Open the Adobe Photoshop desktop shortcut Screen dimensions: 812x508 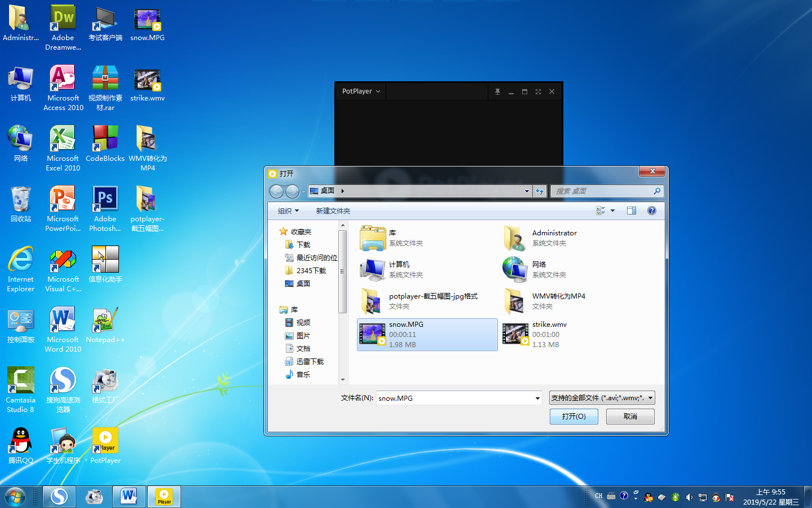click(x=105, y=209)
